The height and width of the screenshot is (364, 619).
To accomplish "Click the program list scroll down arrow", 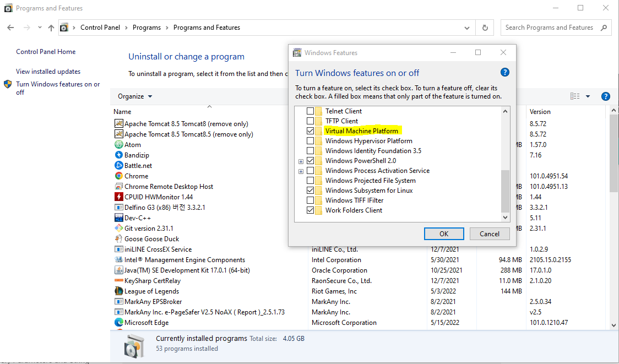I will click(x=614, y=325).
